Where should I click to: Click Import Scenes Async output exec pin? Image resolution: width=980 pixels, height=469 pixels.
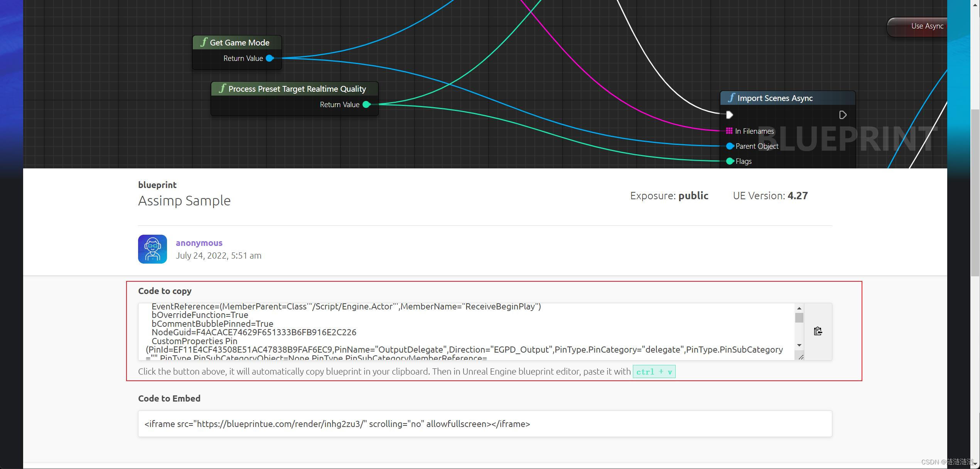tap(843, 115)
